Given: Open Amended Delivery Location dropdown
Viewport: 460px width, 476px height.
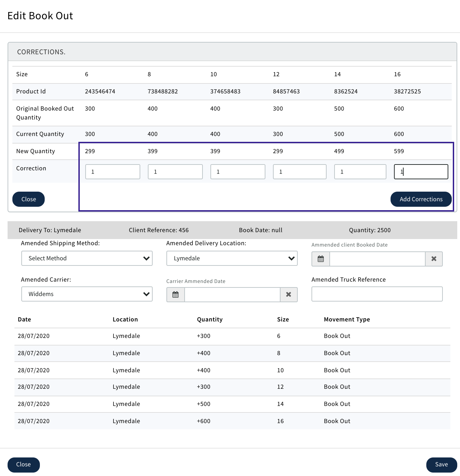Looking at the screenshot, I should (x=232, y=258).
